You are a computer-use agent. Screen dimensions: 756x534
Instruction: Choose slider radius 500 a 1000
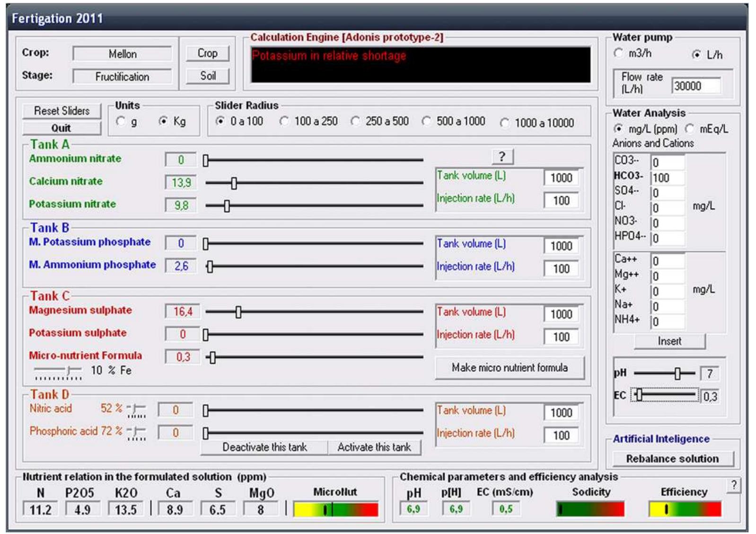pyautogui.click(x=426, y=121)
